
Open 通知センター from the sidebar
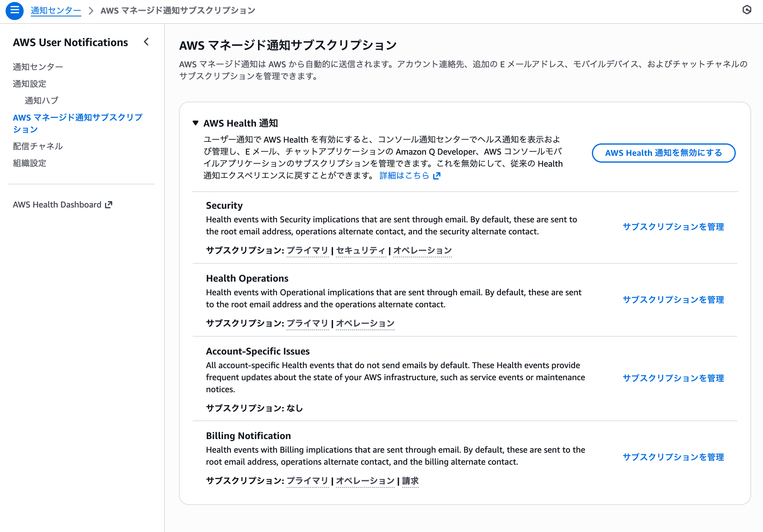(38, 66)
